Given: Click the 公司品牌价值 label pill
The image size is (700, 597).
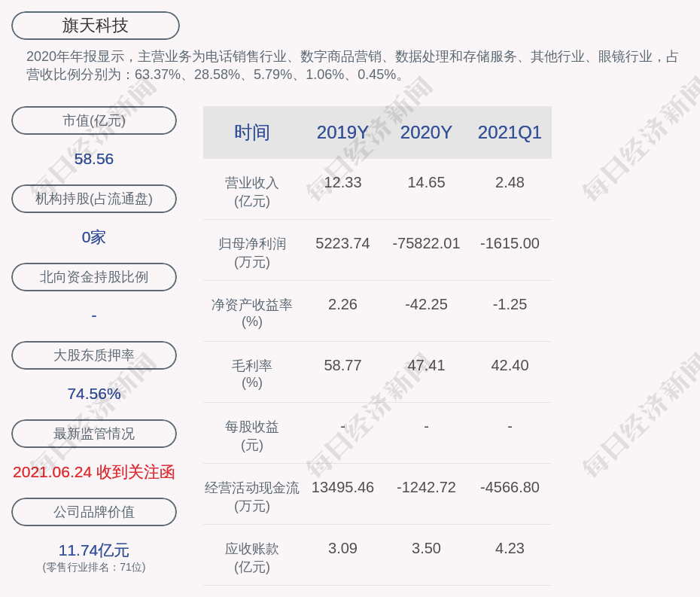Looking at the screenshot, I should [x=94, y=512].
